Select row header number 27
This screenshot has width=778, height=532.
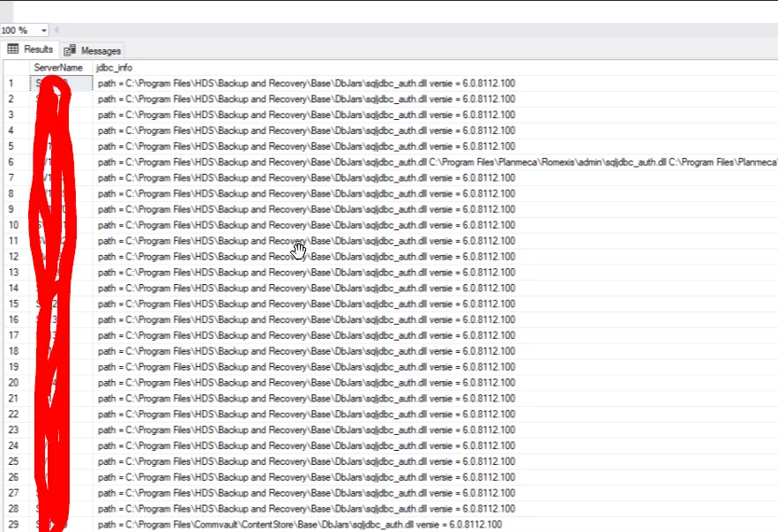[17, 493]
